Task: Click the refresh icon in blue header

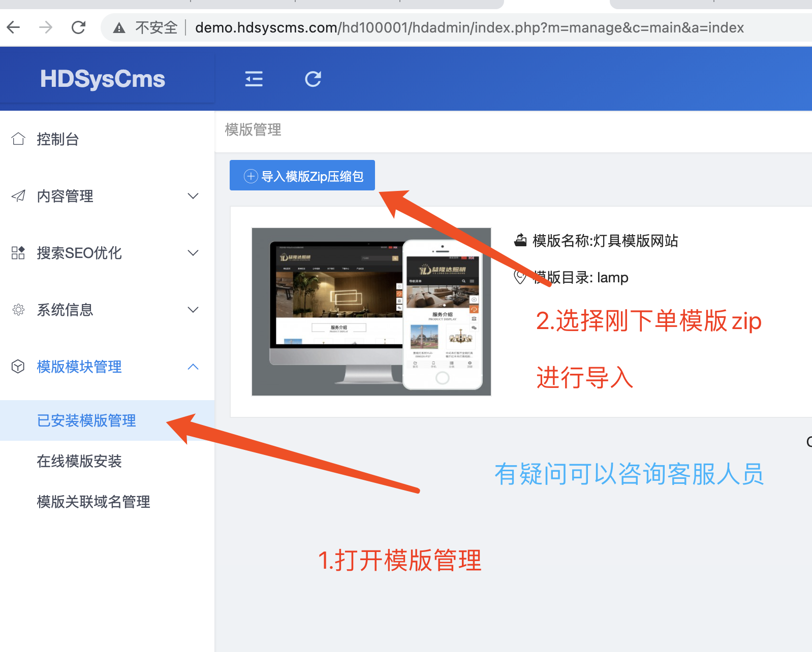Action: pyautogui.click(x=313, y=79)
